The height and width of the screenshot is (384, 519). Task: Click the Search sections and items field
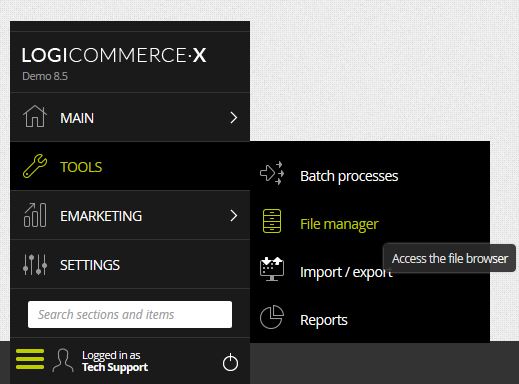click(x=130, y=314)
